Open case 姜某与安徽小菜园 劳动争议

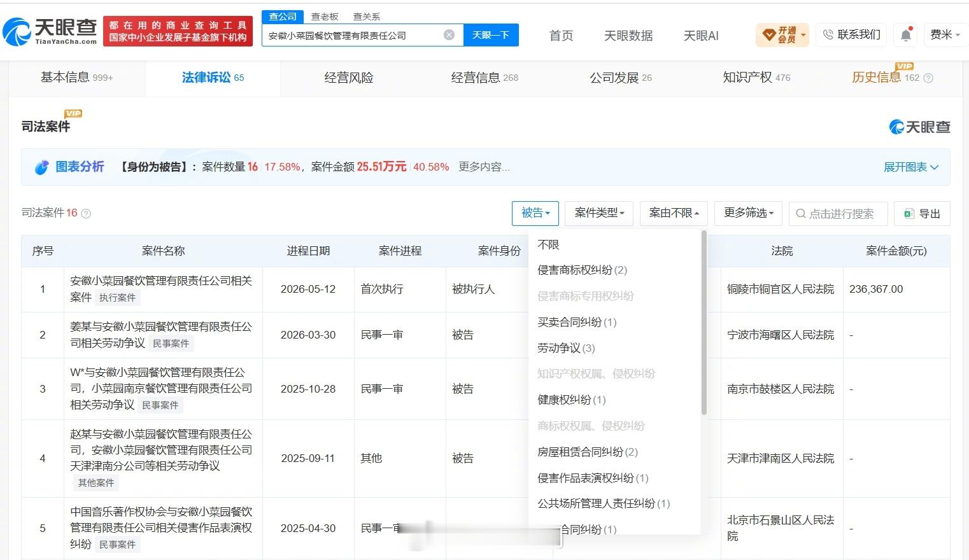pyautogui.click(x=161, y=335)
